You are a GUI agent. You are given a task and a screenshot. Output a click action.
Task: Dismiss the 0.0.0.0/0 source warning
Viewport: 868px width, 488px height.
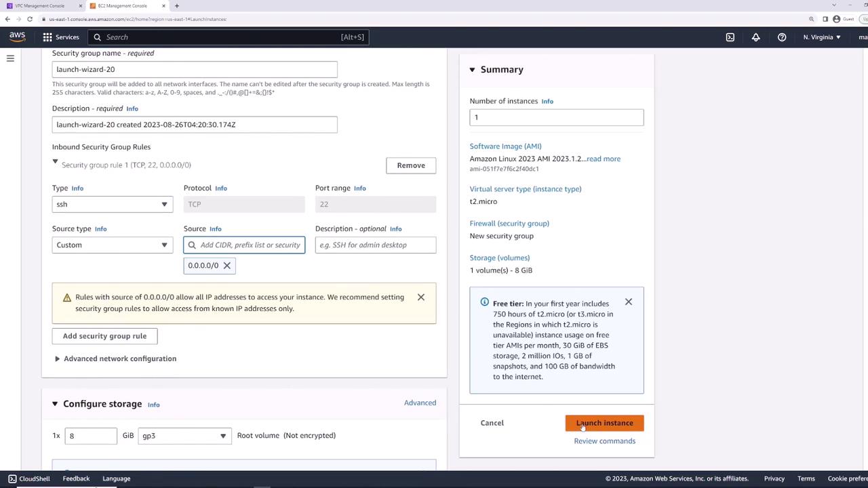pos(421,297)
